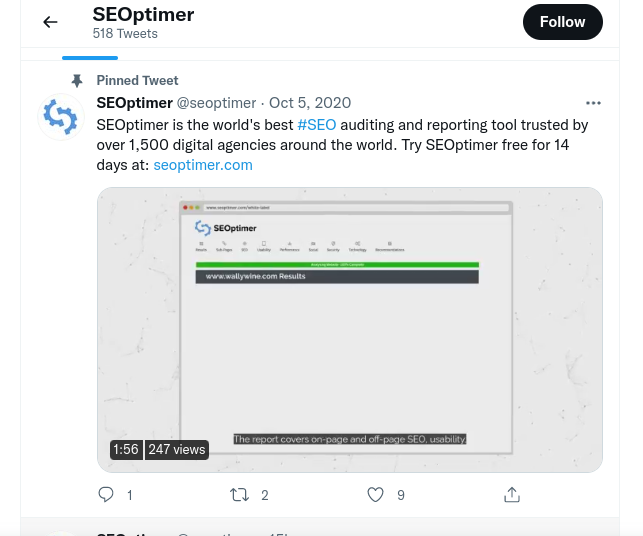
Task: Like the pinned tweet
Action: 375,495
